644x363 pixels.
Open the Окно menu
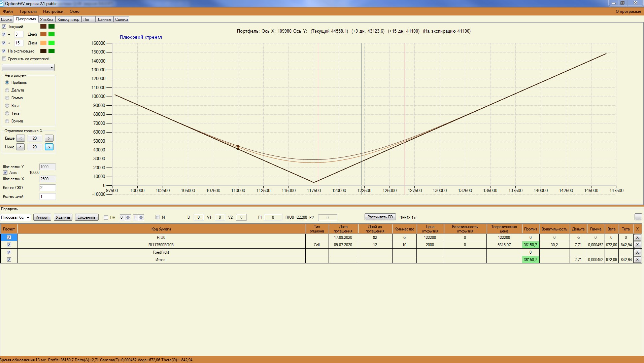[75, 11]
